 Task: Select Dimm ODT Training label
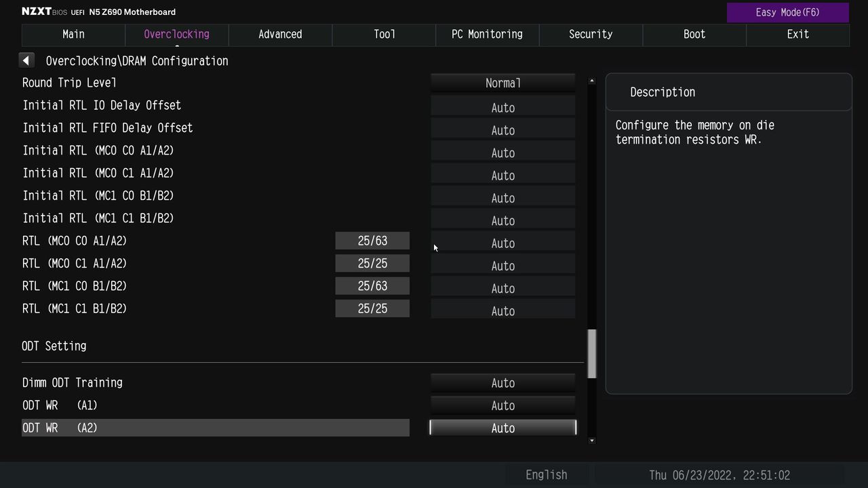pyautogui.click(x=73, y=383)
